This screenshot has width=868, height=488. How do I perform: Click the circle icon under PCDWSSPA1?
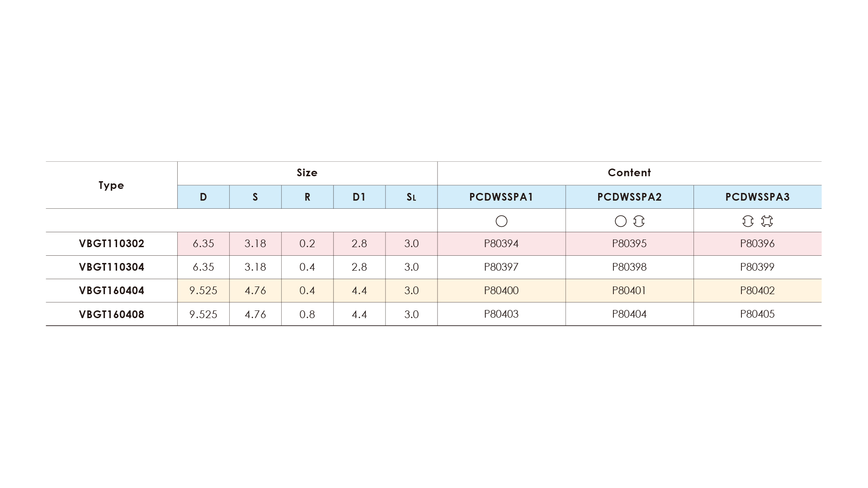[501, 221]
